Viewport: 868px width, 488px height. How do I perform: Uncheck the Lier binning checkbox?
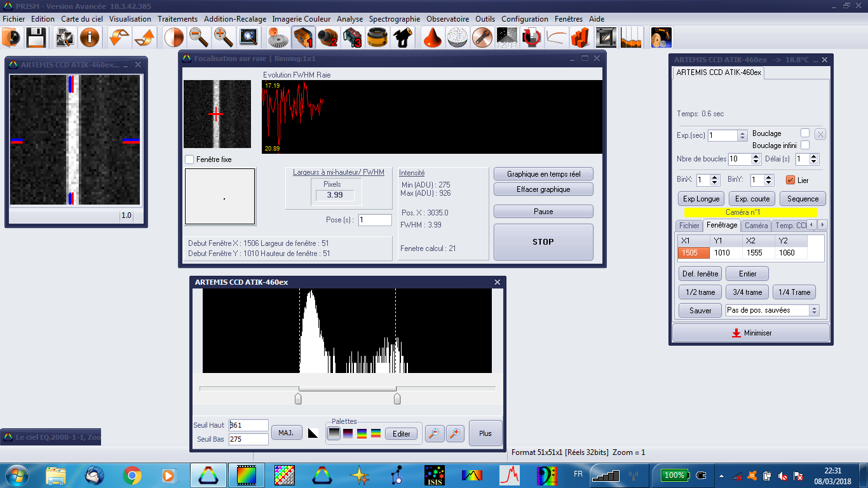tap(790, 180)
